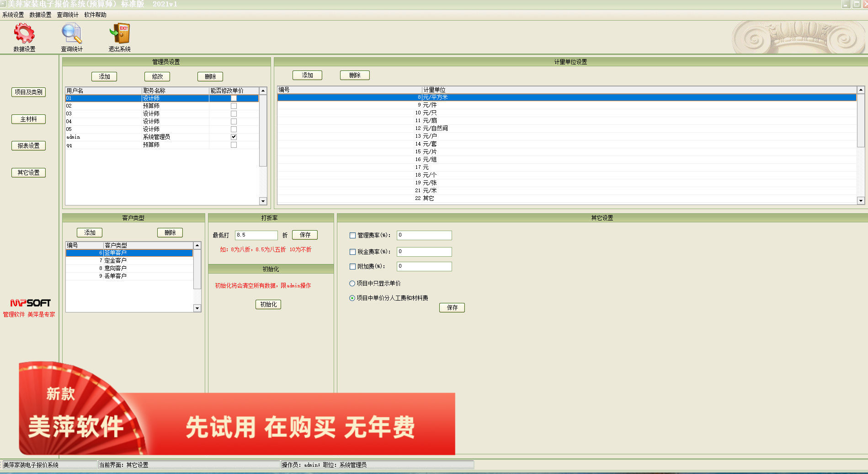Click 修改 in the 管理员设置 panel

(x=157, y=76)
